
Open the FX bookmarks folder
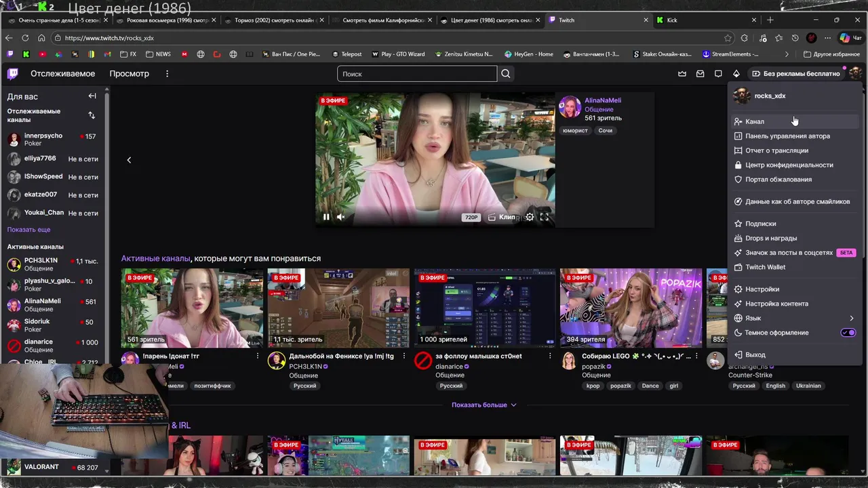128,54
